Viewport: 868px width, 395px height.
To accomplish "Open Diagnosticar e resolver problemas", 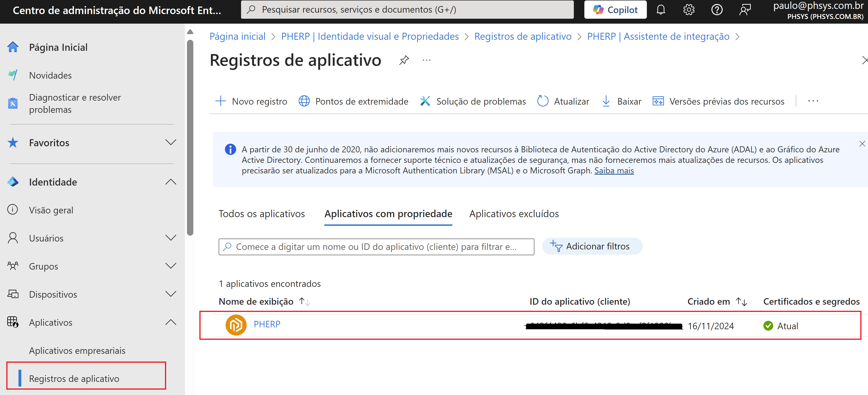I will pos(75,103).
